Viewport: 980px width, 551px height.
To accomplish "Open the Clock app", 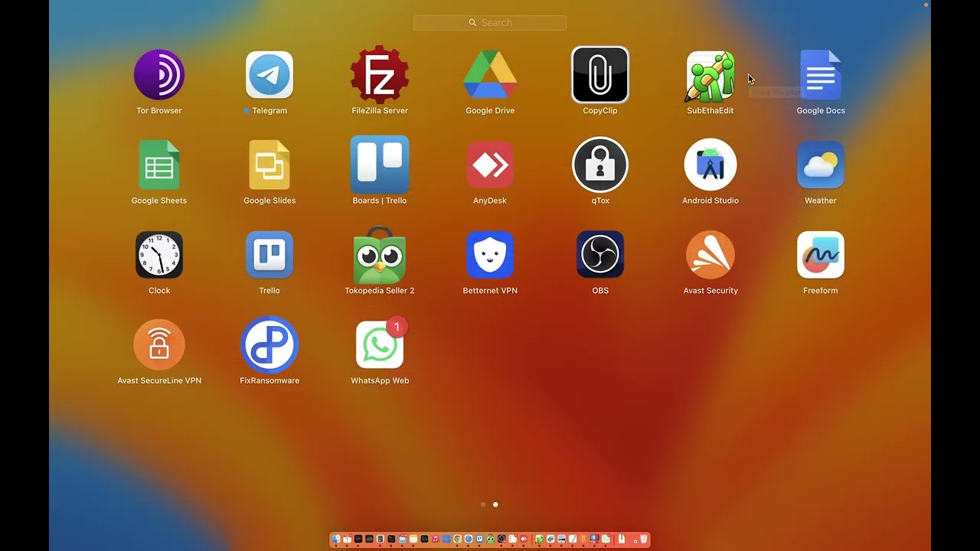I will pos(159,255).
